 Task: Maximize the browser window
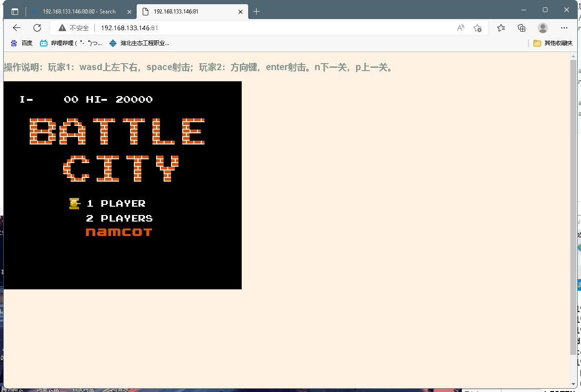pyautogui.click(x=545, y=10)
